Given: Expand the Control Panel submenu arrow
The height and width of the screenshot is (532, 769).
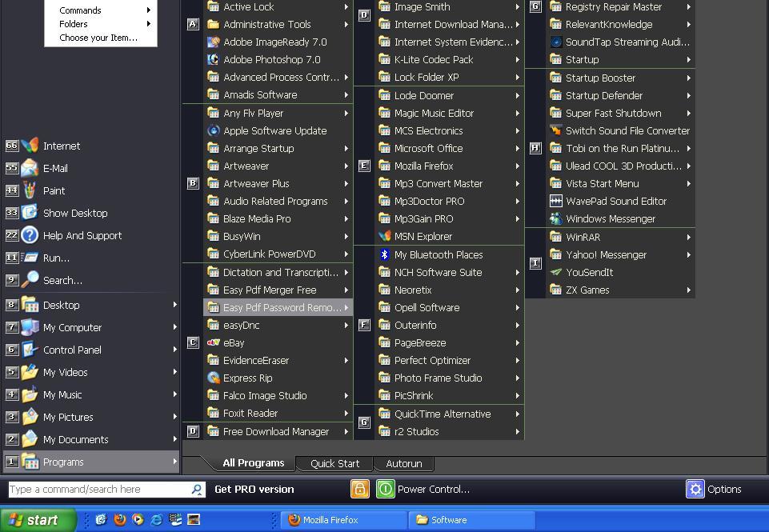Looking at the screenshot, I should coord(174,349).
